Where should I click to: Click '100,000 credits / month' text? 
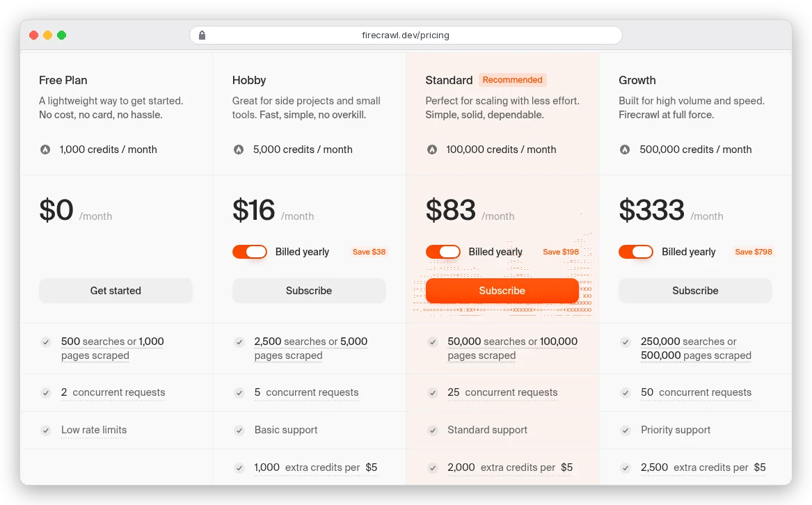coord(501,150)
